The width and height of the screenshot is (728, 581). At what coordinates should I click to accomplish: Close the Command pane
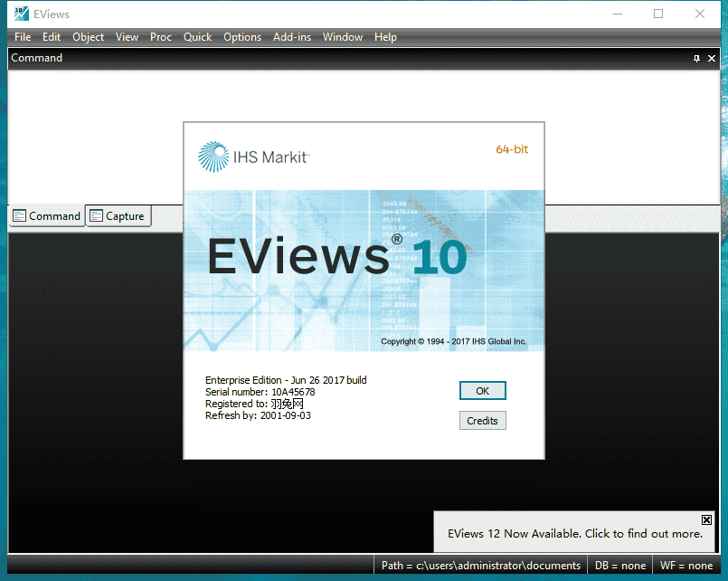click(712, 58)
